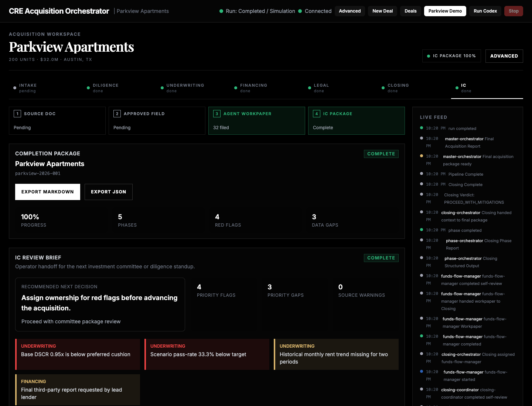The image size is (532, 406).
Task: Click step number 3 icon on Agent Workpaper
Action: click(x=217, y=114)
